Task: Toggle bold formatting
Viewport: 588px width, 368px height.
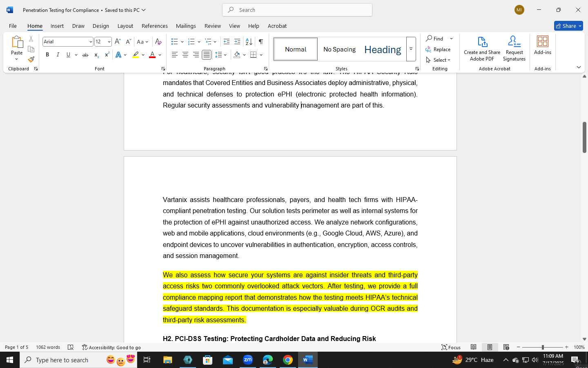Action: [x=47, y=55]
